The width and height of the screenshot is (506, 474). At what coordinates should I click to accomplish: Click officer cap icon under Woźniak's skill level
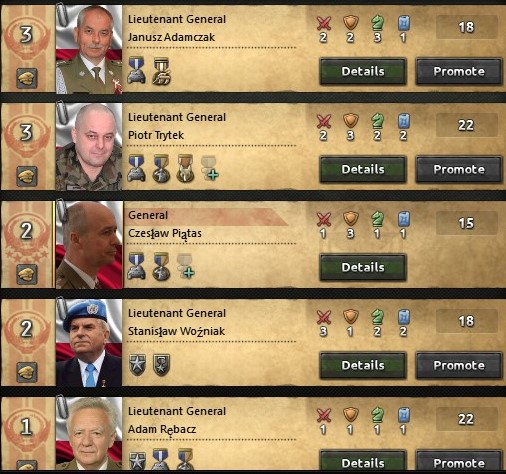click(27, 372)
